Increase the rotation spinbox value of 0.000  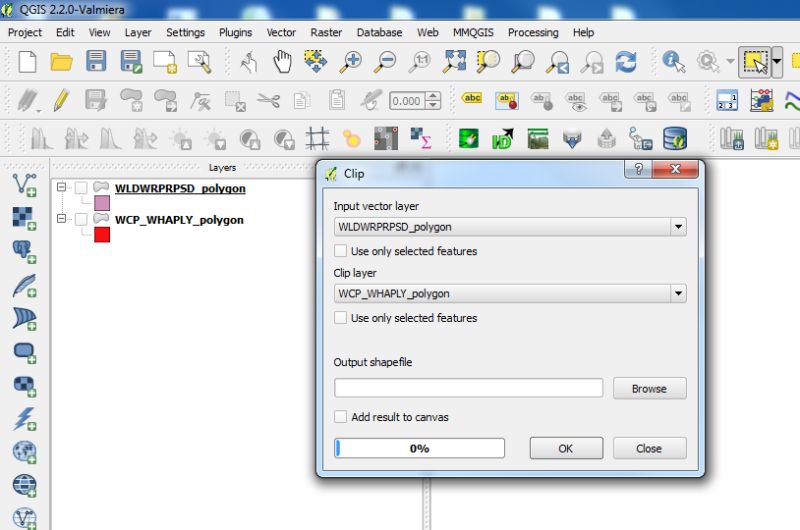(433, 96)
